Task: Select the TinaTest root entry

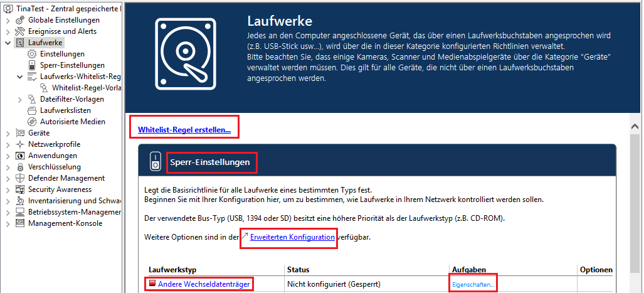Action: 69,9
